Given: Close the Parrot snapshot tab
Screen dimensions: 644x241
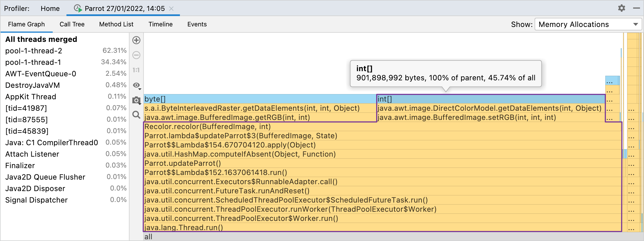Looking at the screenshot, I should (171, 9).
